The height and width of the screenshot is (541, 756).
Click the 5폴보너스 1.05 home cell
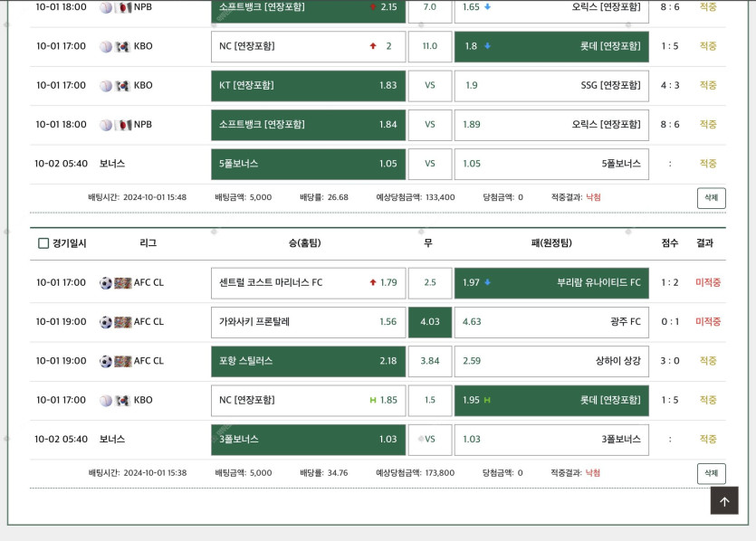click(308, 165)
